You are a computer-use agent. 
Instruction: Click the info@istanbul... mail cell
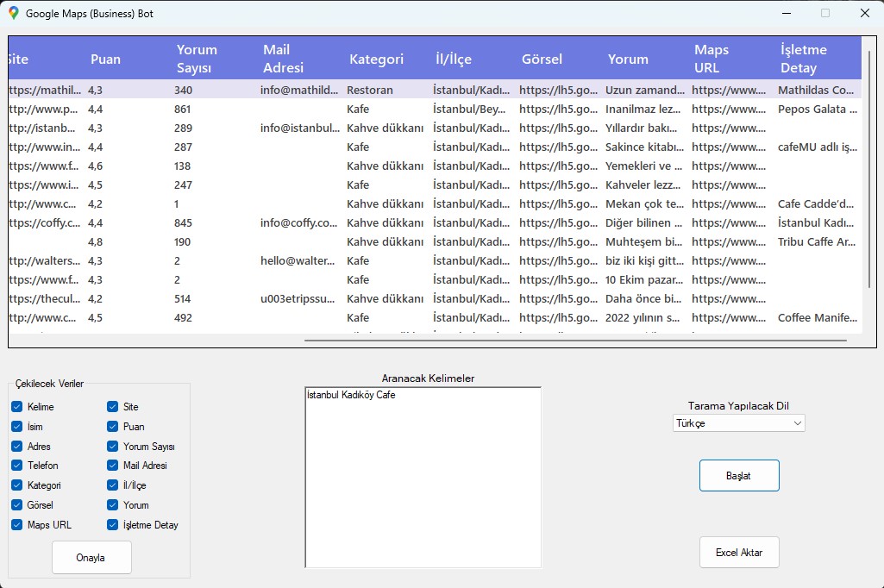[300, 128]
